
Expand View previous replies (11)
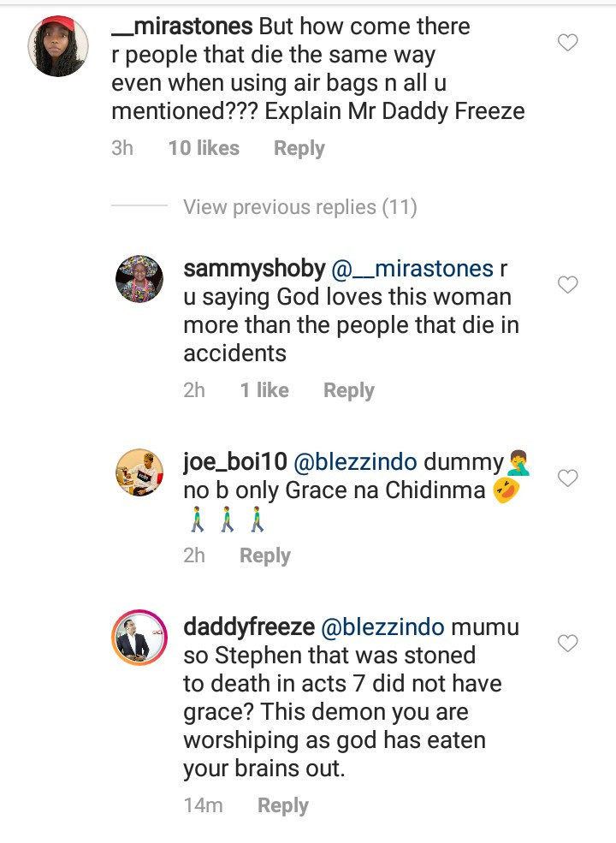tap(299, 207)
